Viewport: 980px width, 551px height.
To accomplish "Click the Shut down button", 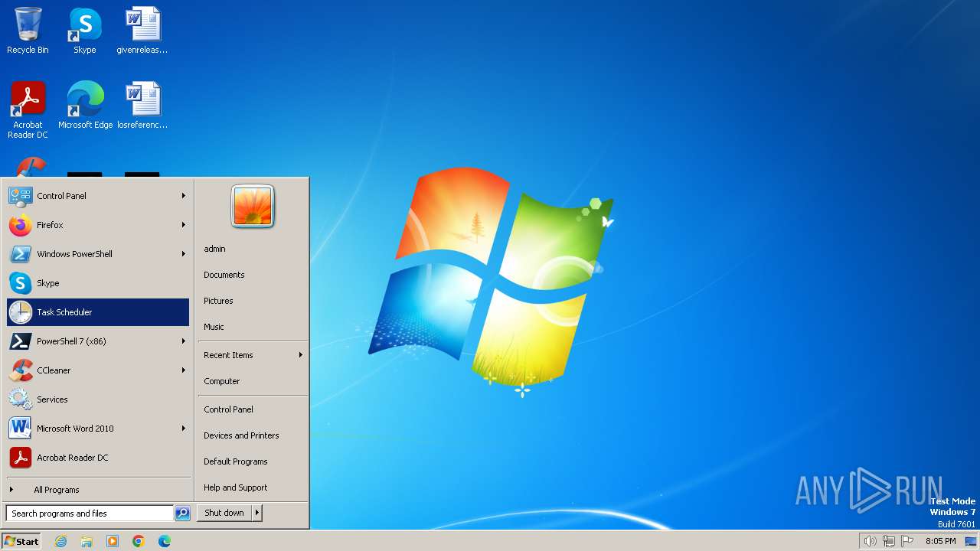I will coord(224,513).
